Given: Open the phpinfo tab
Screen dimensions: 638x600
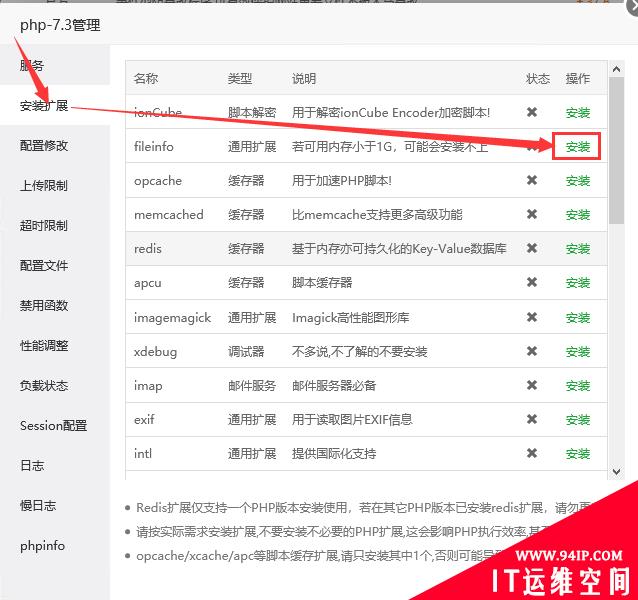Looking at the screenshot, I should pyautogui.click(x=42, y=546).
